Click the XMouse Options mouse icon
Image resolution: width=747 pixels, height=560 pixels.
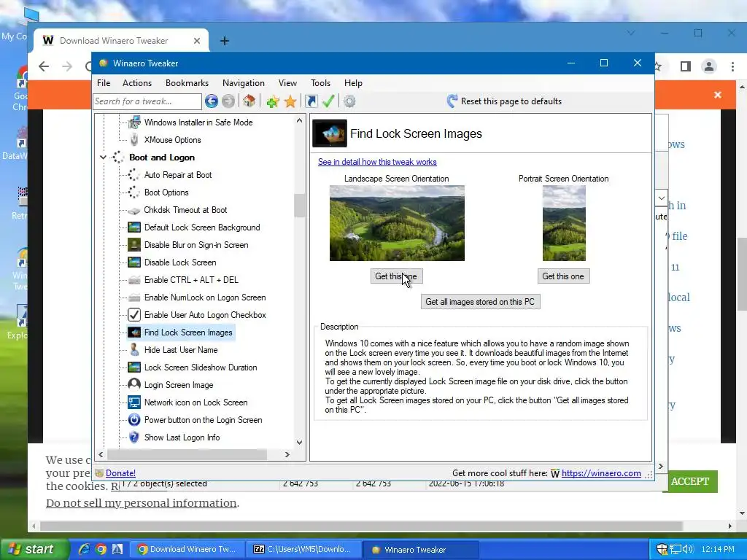point(134,139)
